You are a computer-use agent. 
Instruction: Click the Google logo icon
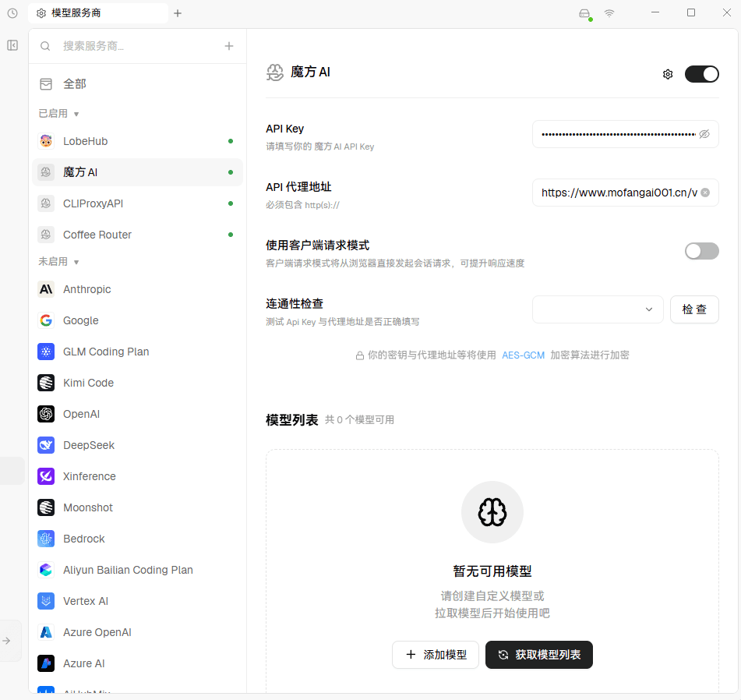click(46, 320)
